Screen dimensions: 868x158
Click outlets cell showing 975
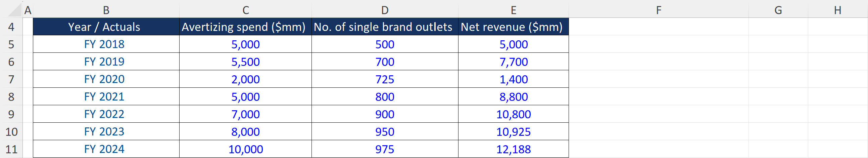384,149
